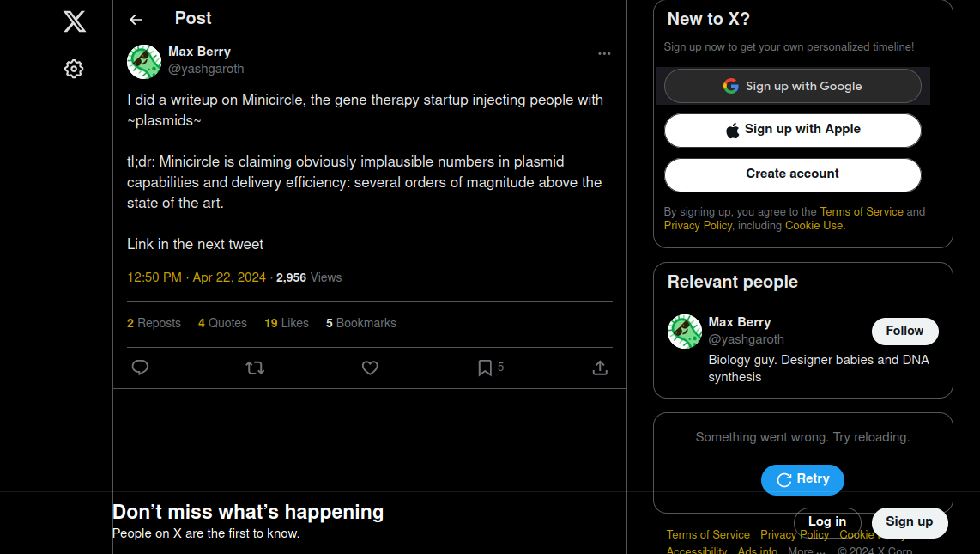Image resolution: width=980 pixels, height=554 pixels.
Task: Like the post with the heart icon
Action: (370, 368)
